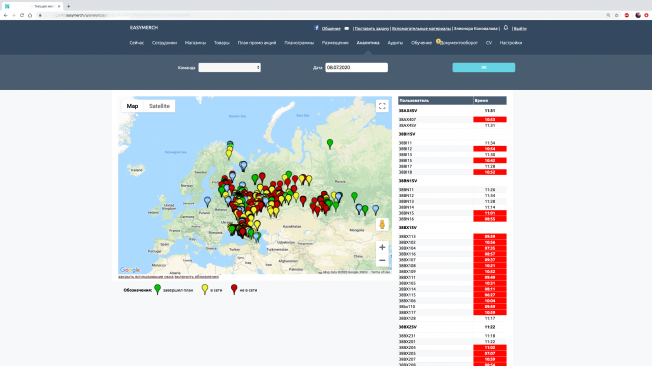Open the Сейчас menu item
The width and height of the screenshot is (652, 366).
tap(136, 42)
